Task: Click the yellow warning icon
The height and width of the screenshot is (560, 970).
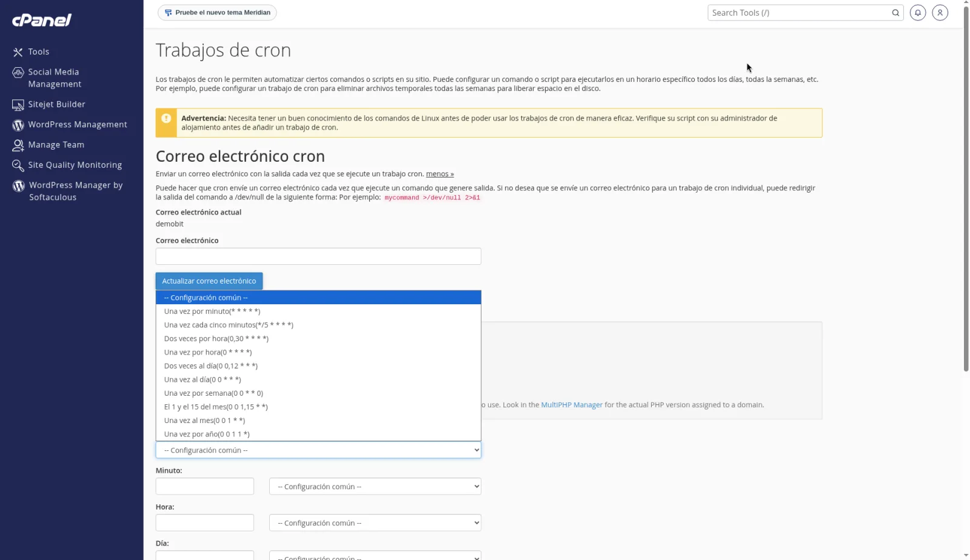Action: [166, 119]
